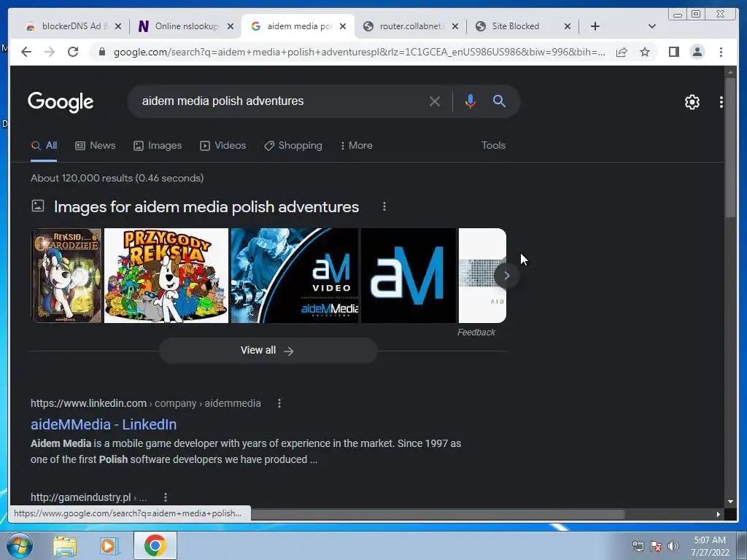Open tab search dropdown chevron
Screen dimensions: 747x560
(652, 26)
